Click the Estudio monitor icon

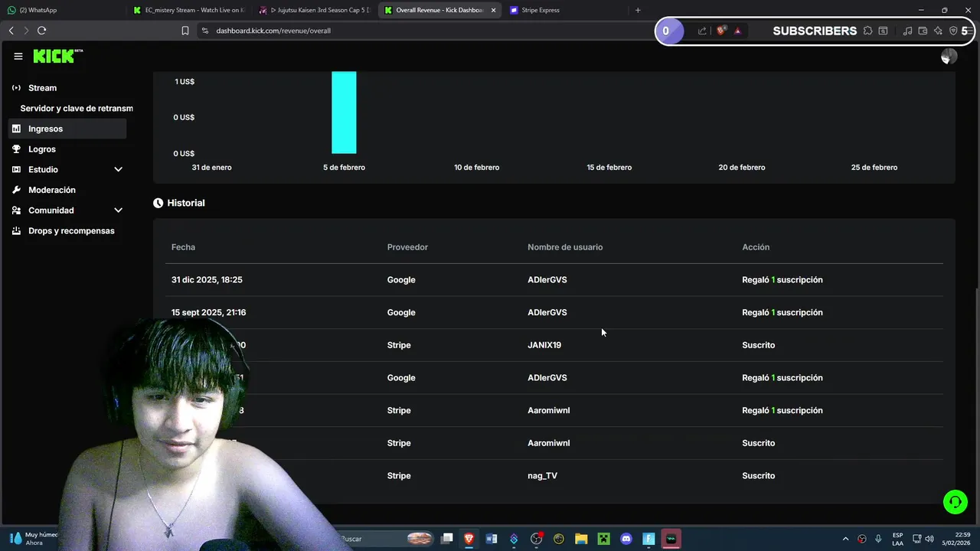click(x=16, y=169)
